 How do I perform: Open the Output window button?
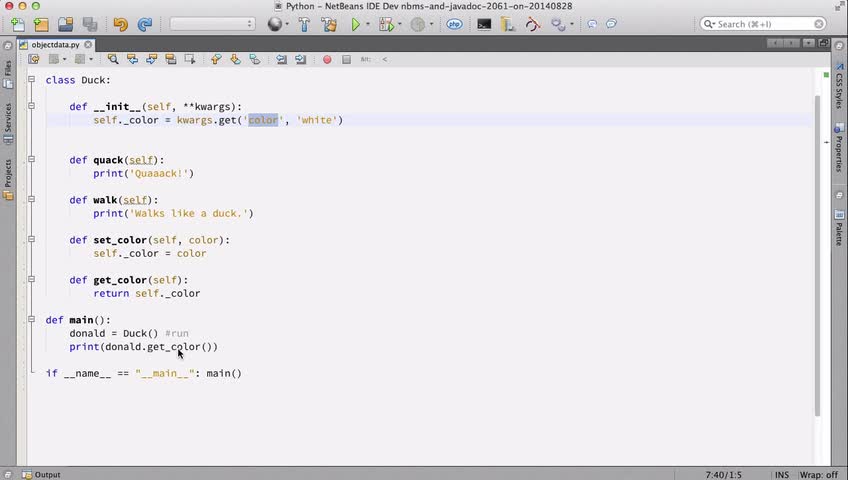click(x=42, y=475)
